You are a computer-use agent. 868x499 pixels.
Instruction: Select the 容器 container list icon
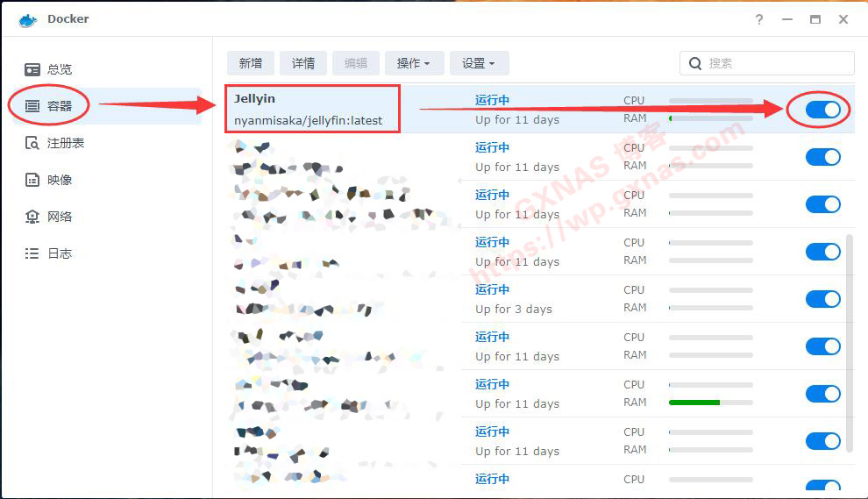pos(32,106)
